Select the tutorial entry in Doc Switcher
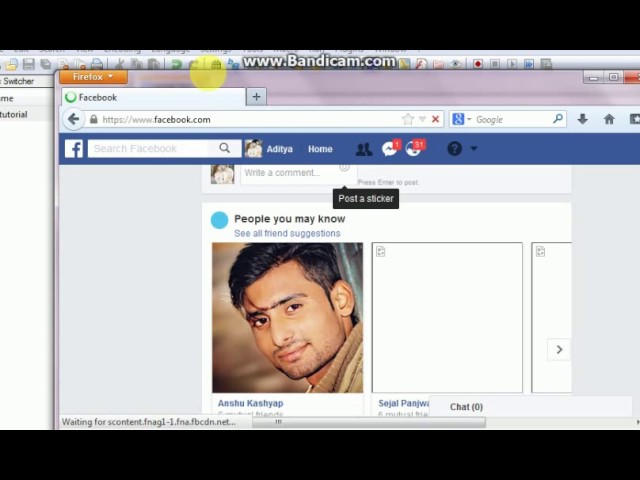Image resolution: width=640 pixels, height=480 pixels. point(14,115)
